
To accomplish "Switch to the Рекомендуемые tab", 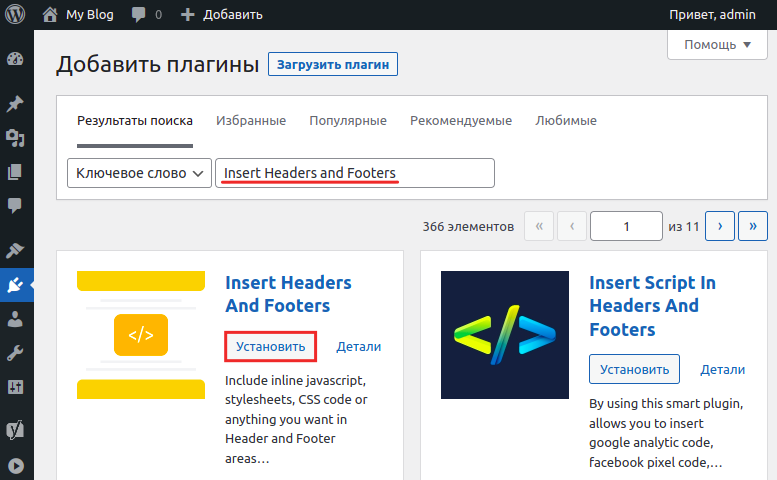I will [461, 120].
